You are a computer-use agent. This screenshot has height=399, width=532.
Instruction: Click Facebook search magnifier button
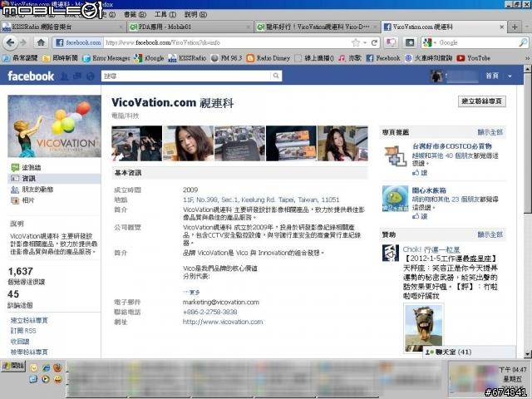tap(276, 76)
